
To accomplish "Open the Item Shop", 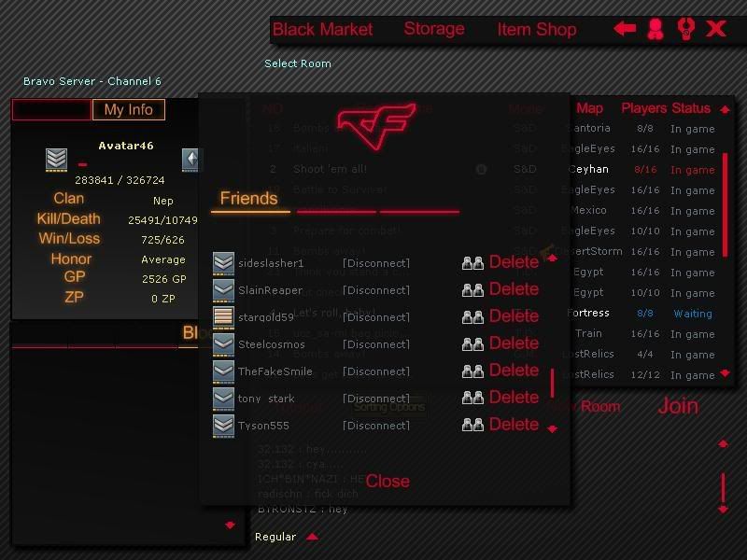I will [536, 29].
